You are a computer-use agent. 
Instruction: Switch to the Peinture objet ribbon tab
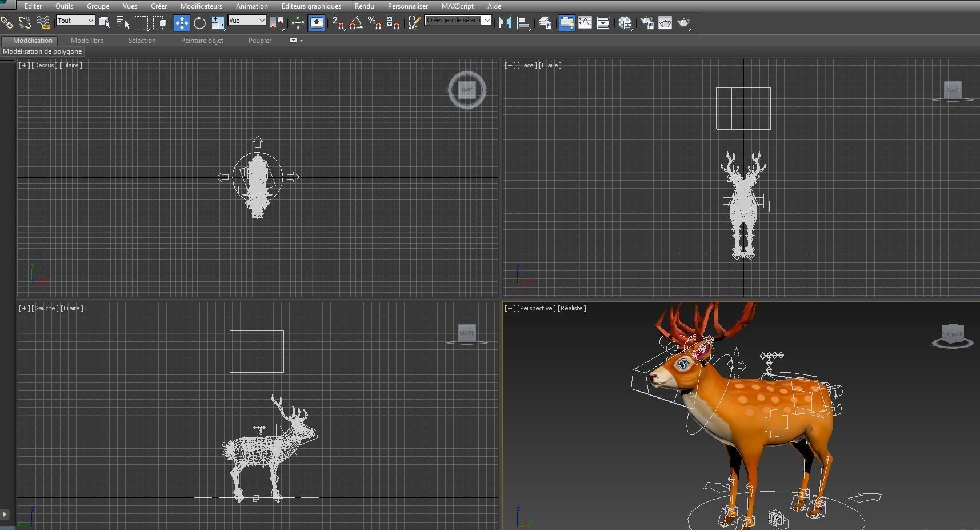click(x=202, y=41)
